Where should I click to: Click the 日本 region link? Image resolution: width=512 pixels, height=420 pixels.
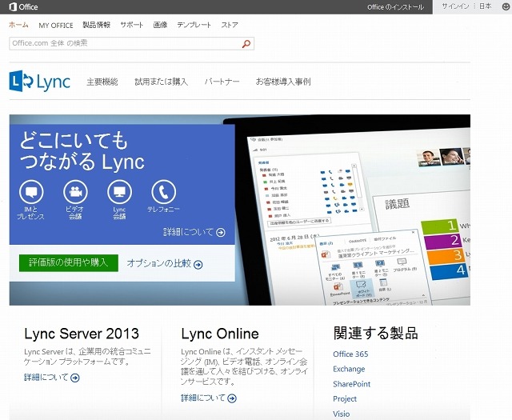point(486,6)
